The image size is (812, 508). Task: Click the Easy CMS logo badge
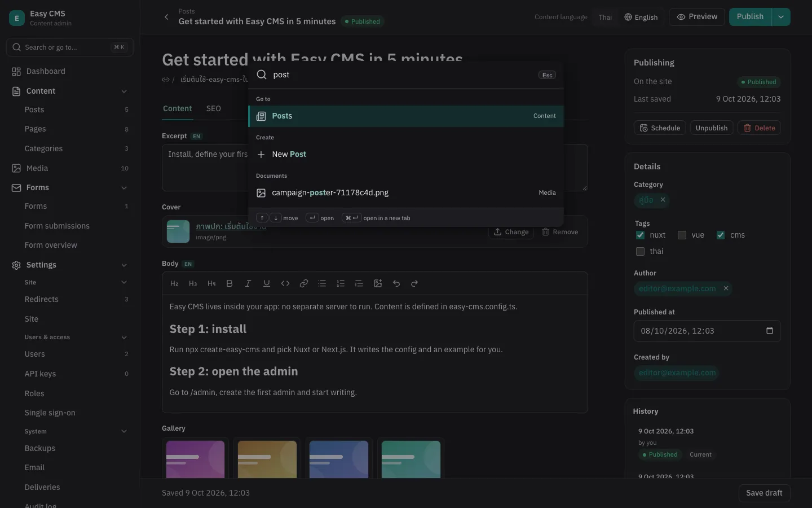17,18
